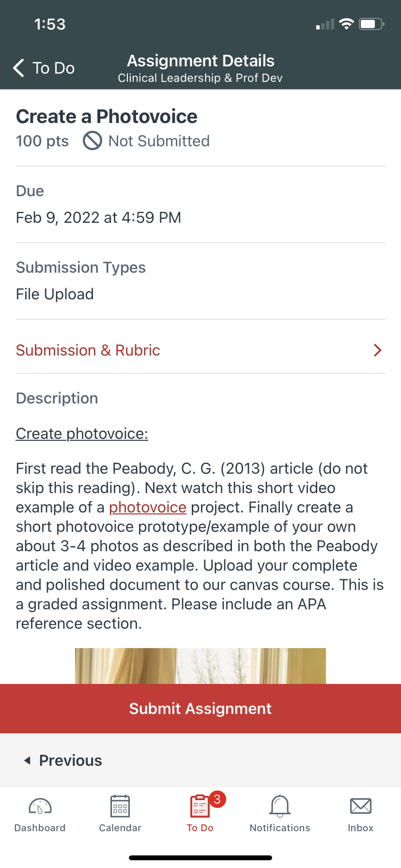Tap the back chevron next to To Do
401x868 pixels.
(19, 68)
